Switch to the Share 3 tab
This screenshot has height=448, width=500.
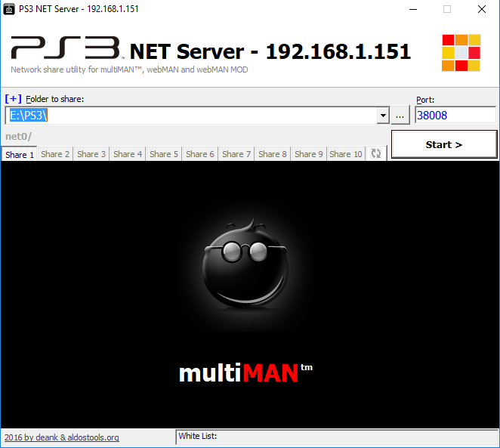coord(91,154)
